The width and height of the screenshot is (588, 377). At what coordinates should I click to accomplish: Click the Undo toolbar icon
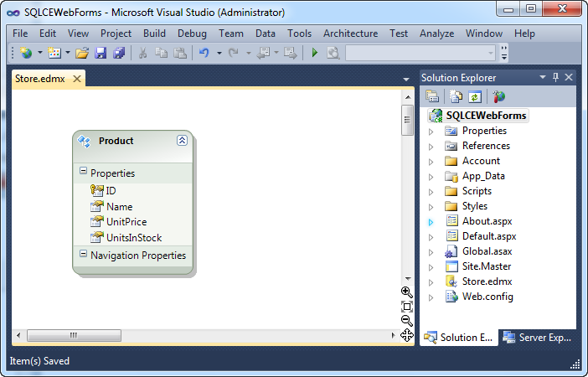[204, 53]
